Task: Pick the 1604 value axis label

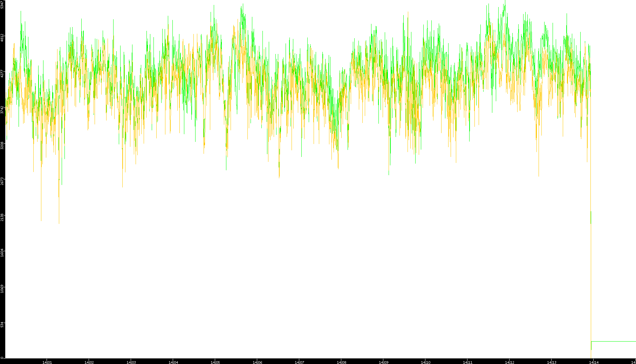Action: tap(2, 253)
